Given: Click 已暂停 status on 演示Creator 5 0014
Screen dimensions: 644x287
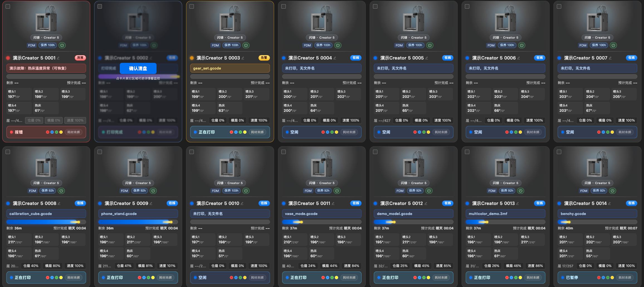Looking at the screenshot, I should click(572, 278).
